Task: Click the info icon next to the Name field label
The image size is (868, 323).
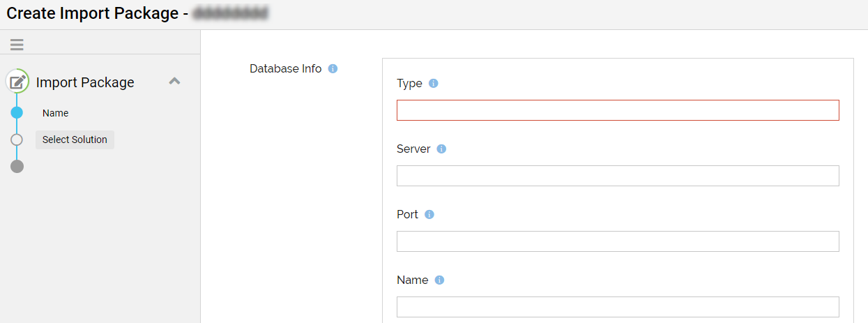Action: coord(439,280)
